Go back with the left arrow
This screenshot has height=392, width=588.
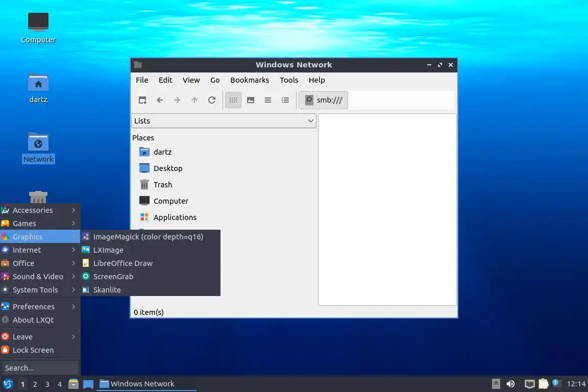click(160, 100)
